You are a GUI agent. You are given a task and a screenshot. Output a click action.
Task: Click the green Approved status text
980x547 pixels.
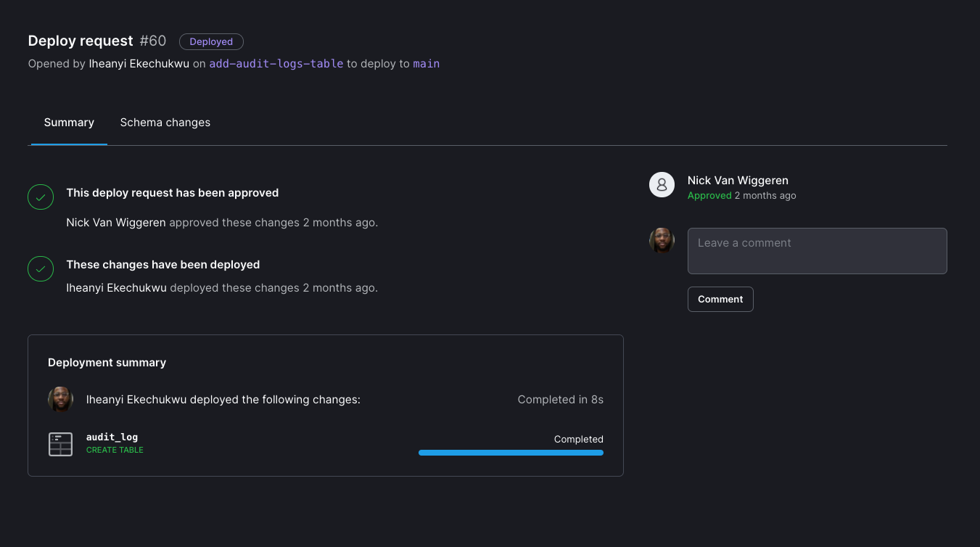709,195
